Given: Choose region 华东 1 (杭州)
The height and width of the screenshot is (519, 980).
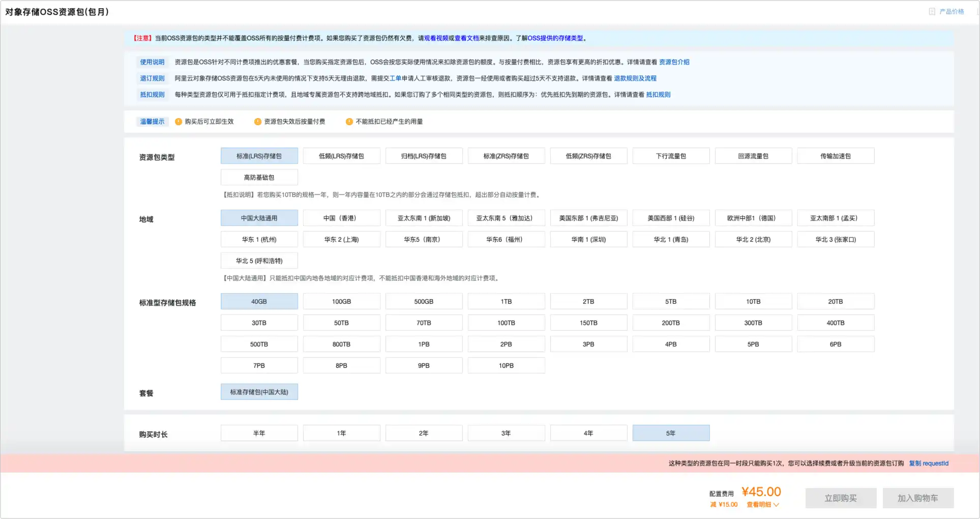Looking at the screenshot, I should (x=259, y=240).
